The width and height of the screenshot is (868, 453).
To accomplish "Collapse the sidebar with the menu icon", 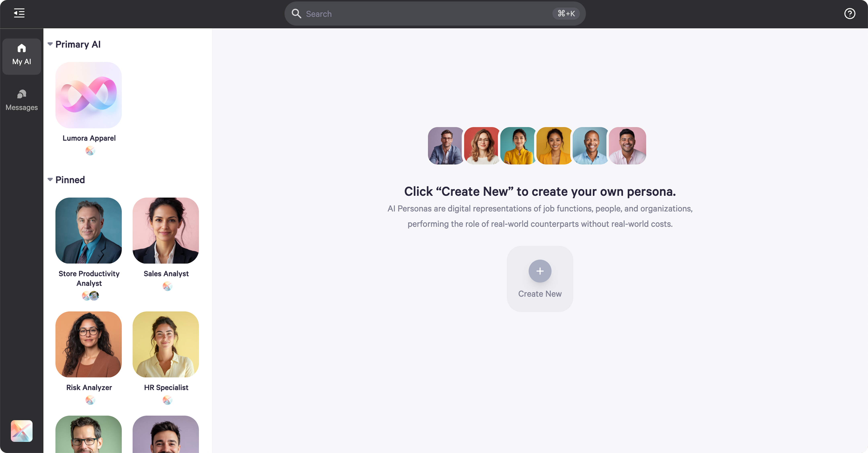I will pos(19,13).
